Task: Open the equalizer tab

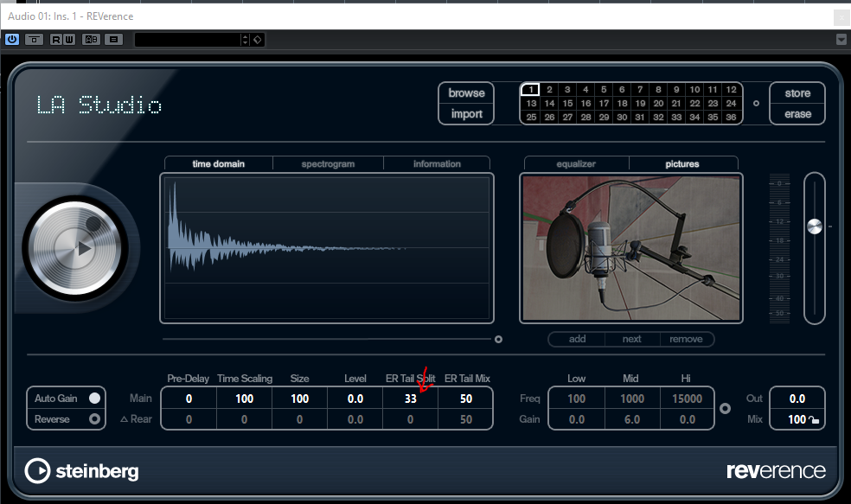Action: tap(576, 164)
